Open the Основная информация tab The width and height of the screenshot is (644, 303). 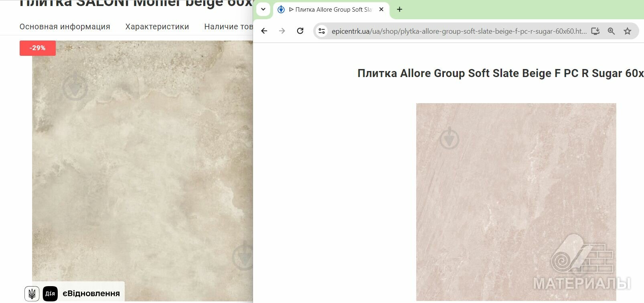click(x=65, y=26)
